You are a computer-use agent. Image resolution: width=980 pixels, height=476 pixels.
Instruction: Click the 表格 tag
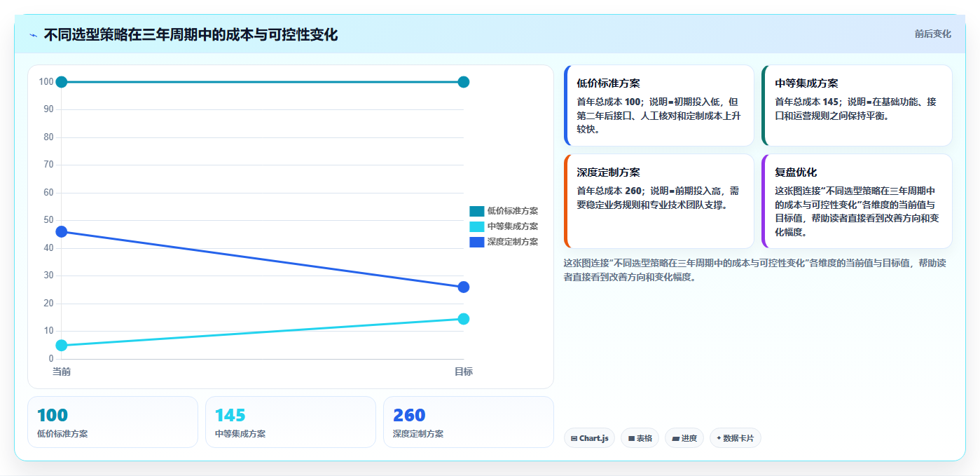tap(640, 438)
